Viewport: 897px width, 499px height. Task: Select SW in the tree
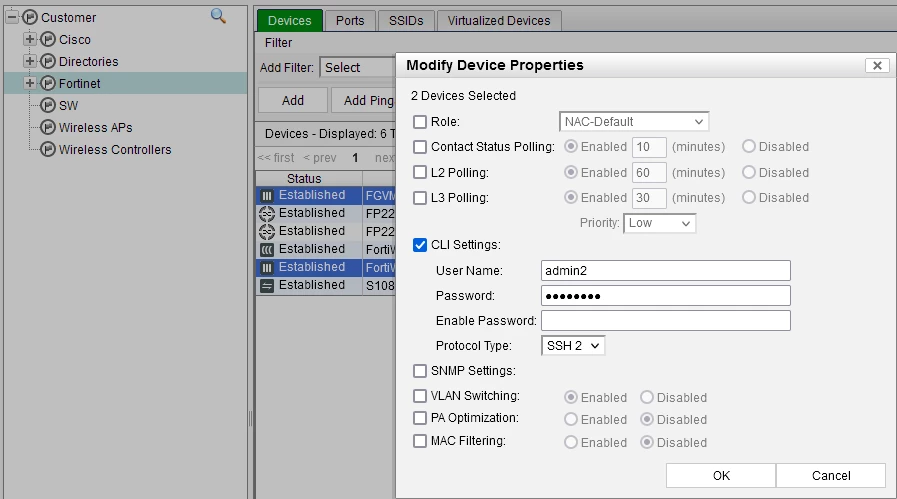[68, 106]
